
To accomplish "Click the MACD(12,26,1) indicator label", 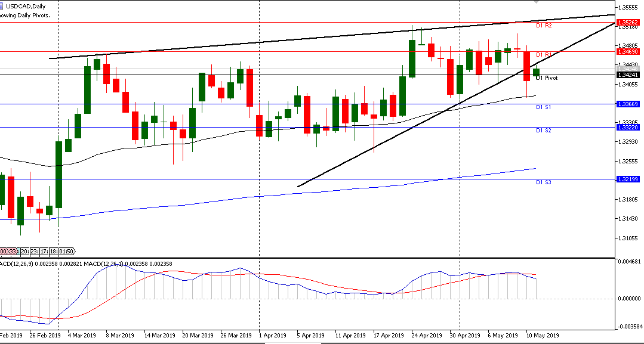I will point(103,264).
